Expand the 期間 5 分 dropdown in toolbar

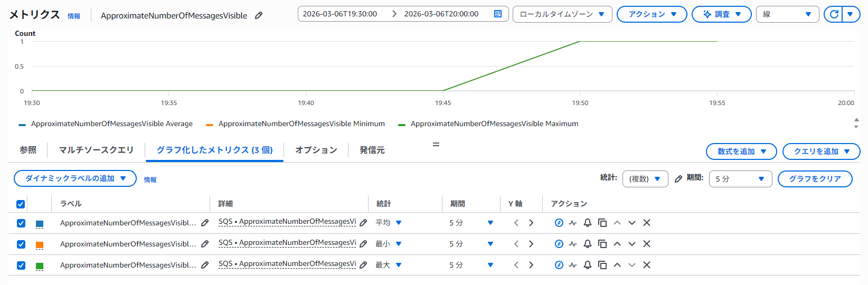(740, 179)
